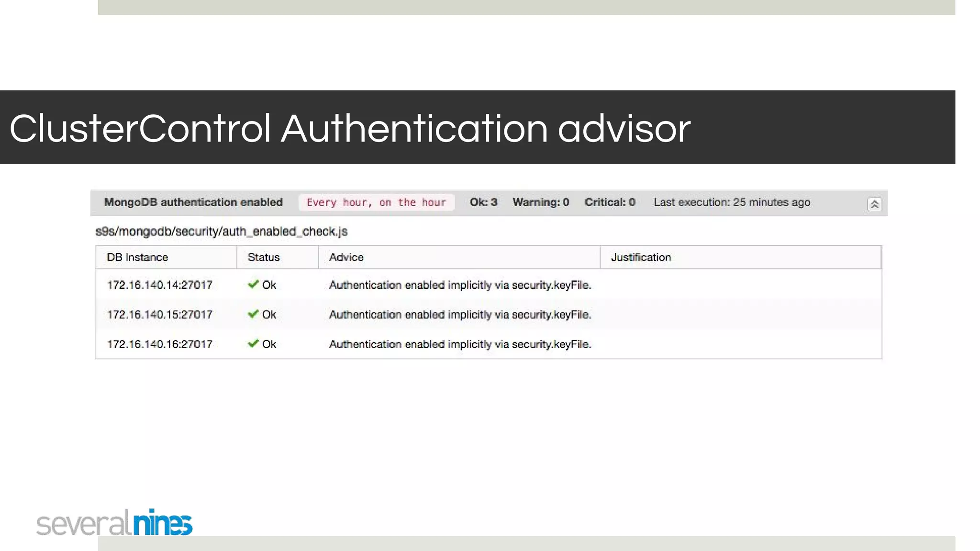This screenshot has height=551, width=980.
Task: Click the green checkmark for 172.16.140.15
Action: tap(253, 314)
